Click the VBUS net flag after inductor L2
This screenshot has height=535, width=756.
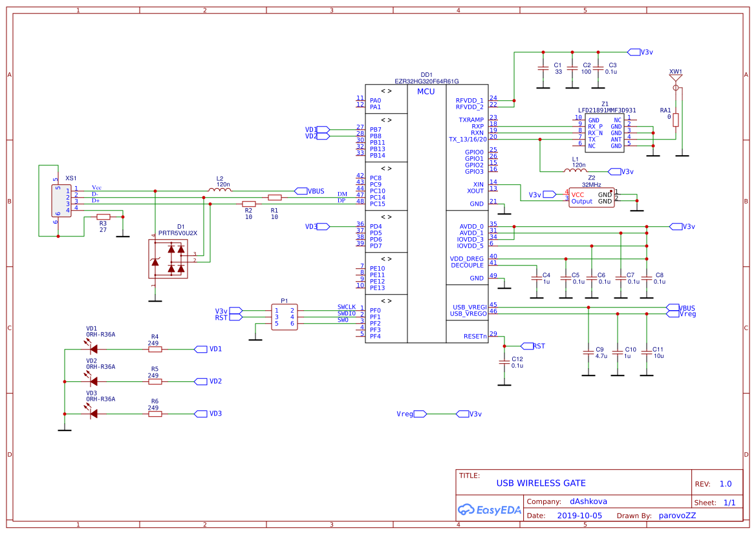[309, 191]
